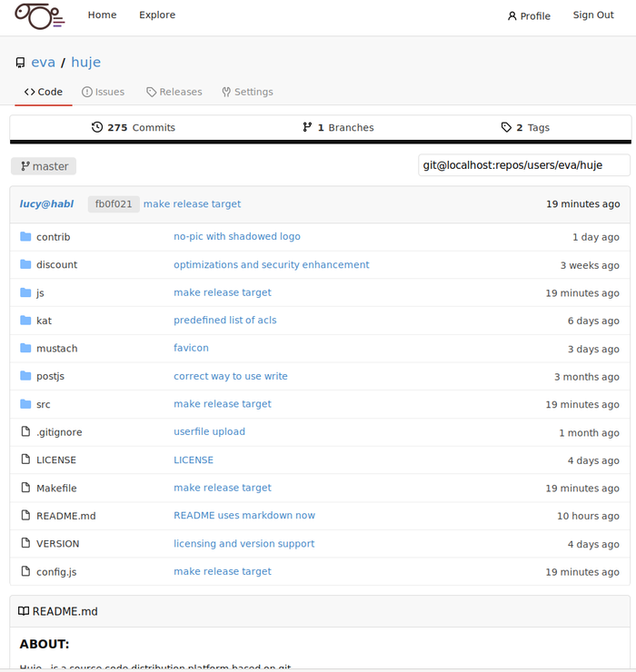
Task: Open the Explore menu item
Action: pos(157,15)
